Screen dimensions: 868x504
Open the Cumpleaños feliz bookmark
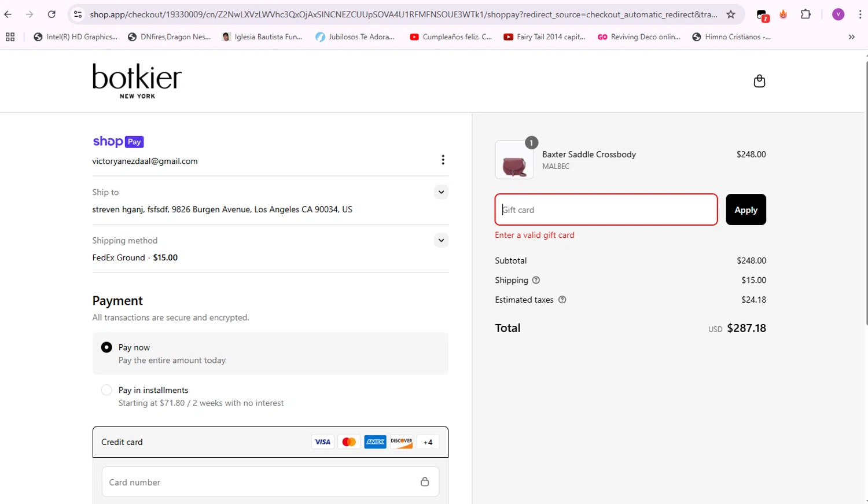click(x=451, y=37)
